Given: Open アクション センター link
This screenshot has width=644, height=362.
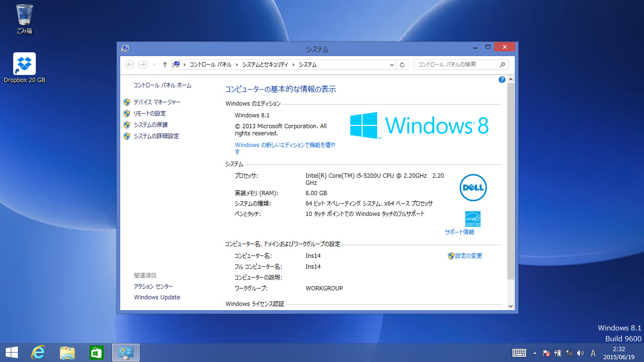Looking at the screenshot, I should [153, 286].
